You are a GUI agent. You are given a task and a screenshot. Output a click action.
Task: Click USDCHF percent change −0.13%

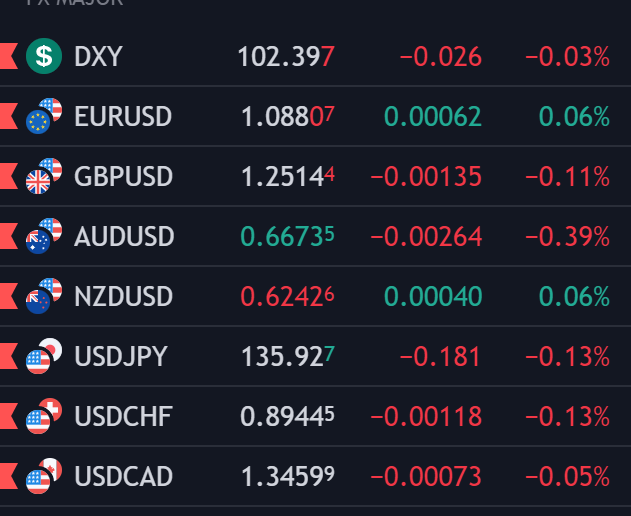pos(573,417)
